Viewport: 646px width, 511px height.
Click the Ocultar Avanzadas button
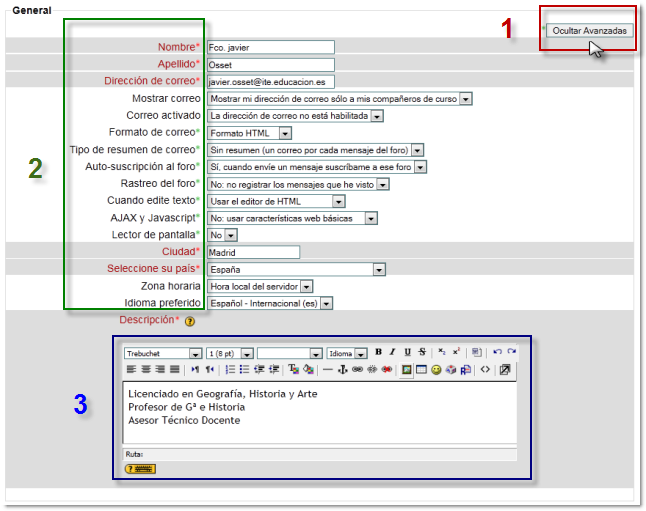pyautogui.click(x=590, y=31)
